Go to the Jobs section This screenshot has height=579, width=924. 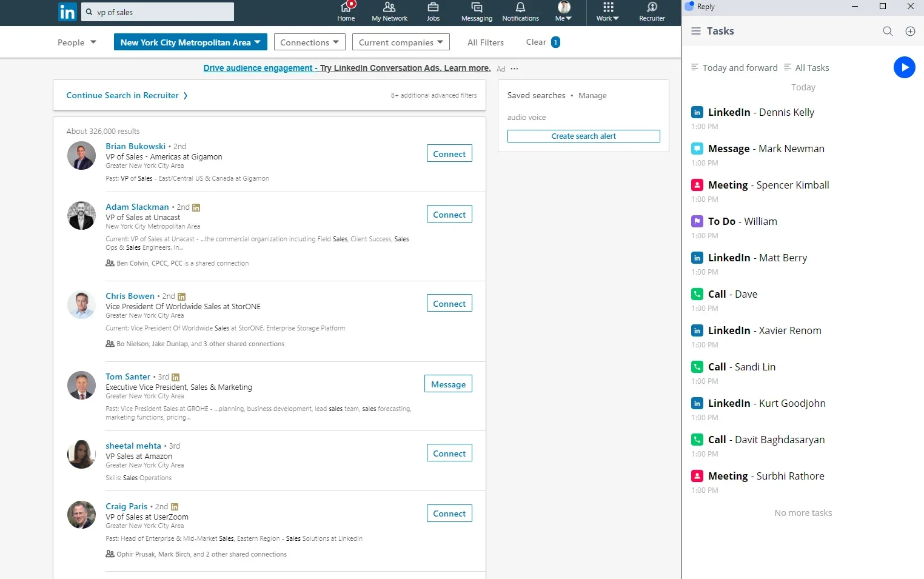[433, 12]
